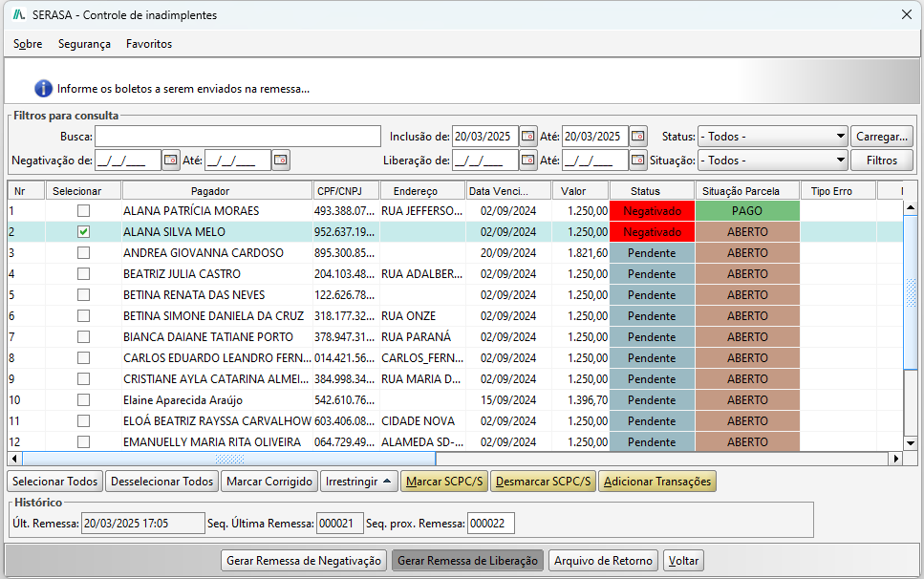This screenshot has width=924, height=579.
Task: Sort by Situação Parcela column header
Action: tap(747, 191)
